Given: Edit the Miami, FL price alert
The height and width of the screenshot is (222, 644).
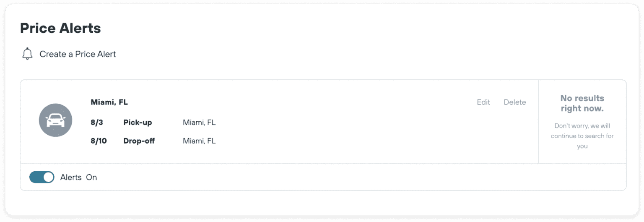Looking at the screenshot, I should (483, 102).
